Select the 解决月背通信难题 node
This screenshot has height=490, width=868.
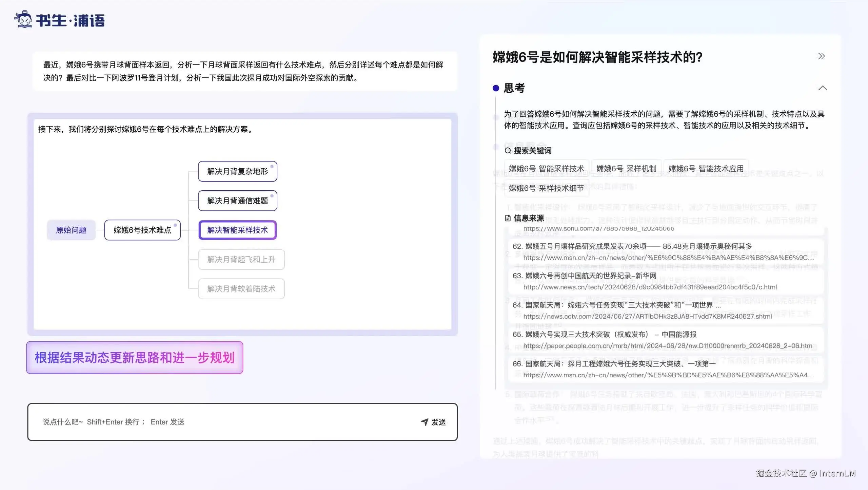click(x=237, y=201)
